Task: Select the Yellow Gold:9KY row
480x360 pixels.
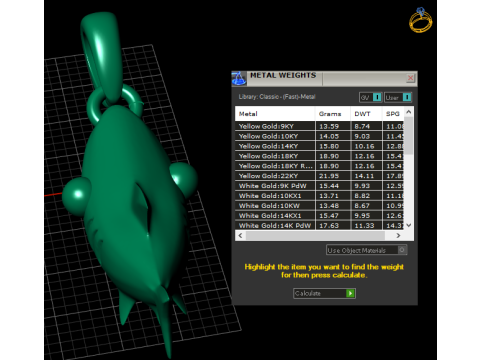Action: tap(319, 126)
